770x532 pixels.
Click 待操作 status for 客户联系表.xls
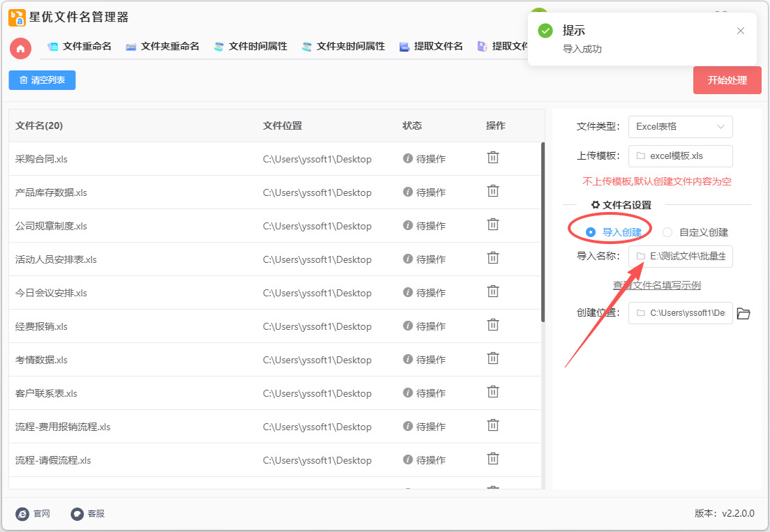click(x=430, y=393)
